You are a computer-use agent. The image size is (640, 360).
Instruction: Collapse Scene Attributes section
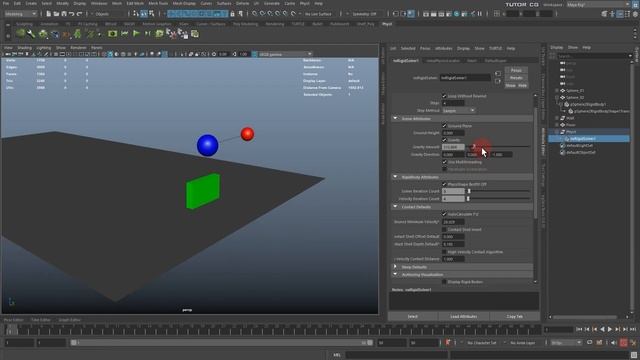395,118
